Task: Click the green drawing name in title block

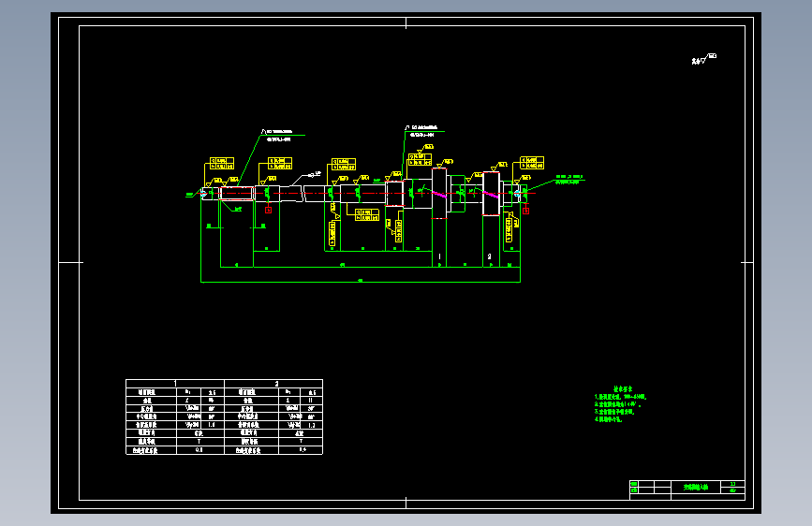Action: (x=696, y=488)
